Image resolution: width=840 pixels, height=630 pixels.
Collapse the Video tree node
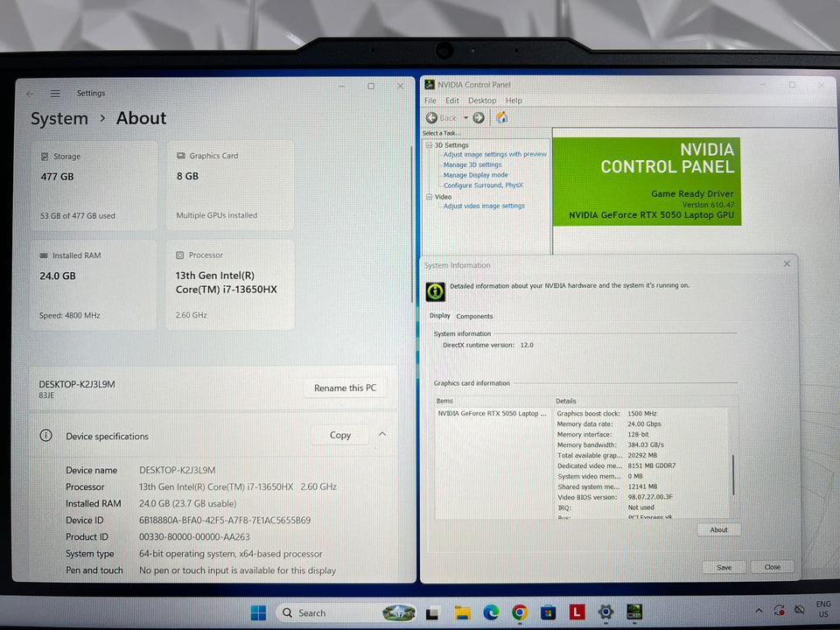[429, 197]
